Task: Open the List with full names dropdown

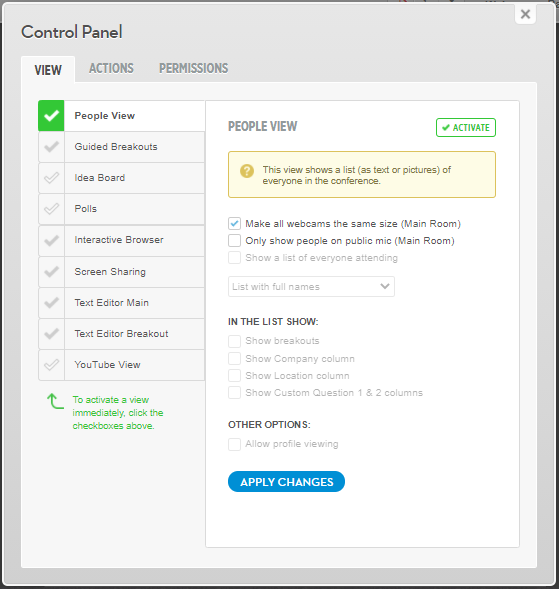Action: [x=311, y=287]
